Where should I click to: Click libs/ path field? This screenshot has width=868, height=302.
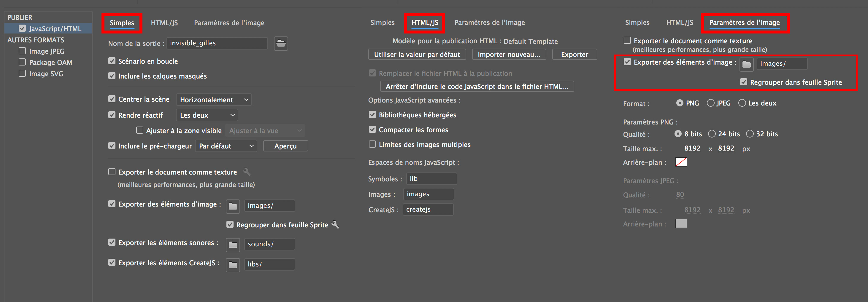269,264
